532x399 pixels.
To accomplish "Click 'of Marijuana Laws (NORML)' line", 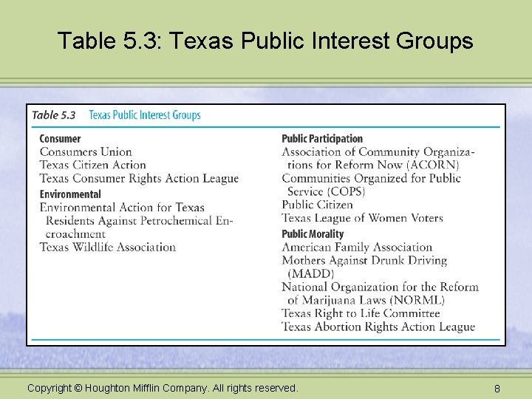I will point(366,300).
